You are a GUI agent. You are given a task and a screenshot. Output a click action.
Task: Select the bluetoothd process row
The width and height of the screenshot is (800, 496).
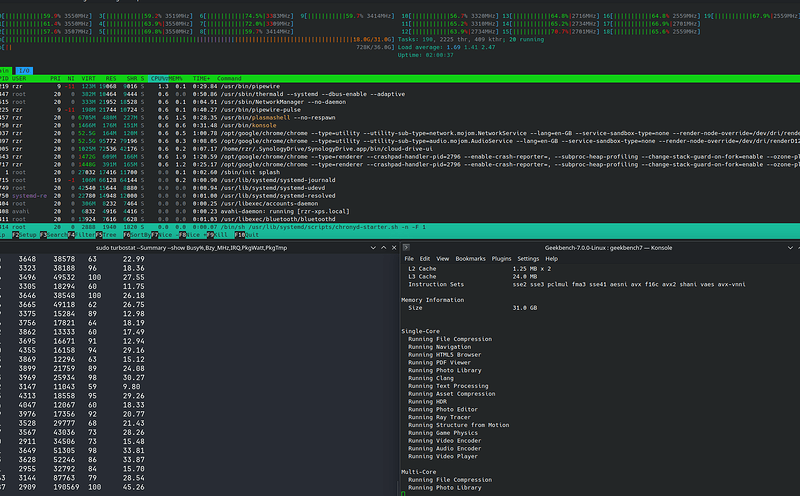pos(400,219)
